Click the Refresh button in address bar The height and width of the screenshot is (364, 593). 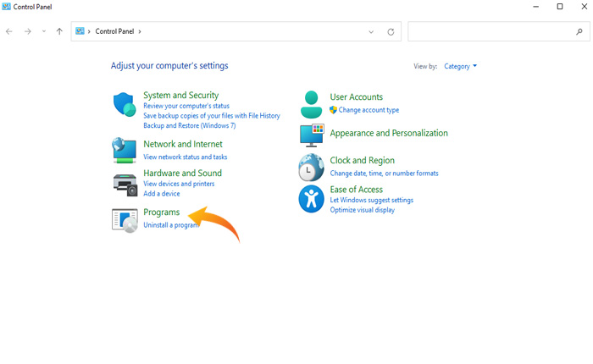pyautogui.click(x=391, y=31)
